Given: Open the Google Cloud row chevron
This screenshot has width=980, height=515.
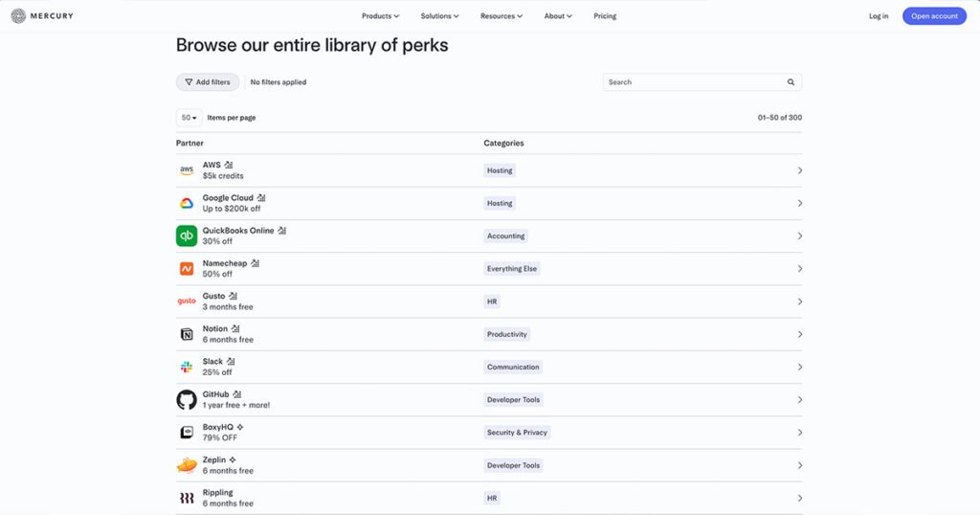Looking at the screenshot, I should (x=799, y=203).
